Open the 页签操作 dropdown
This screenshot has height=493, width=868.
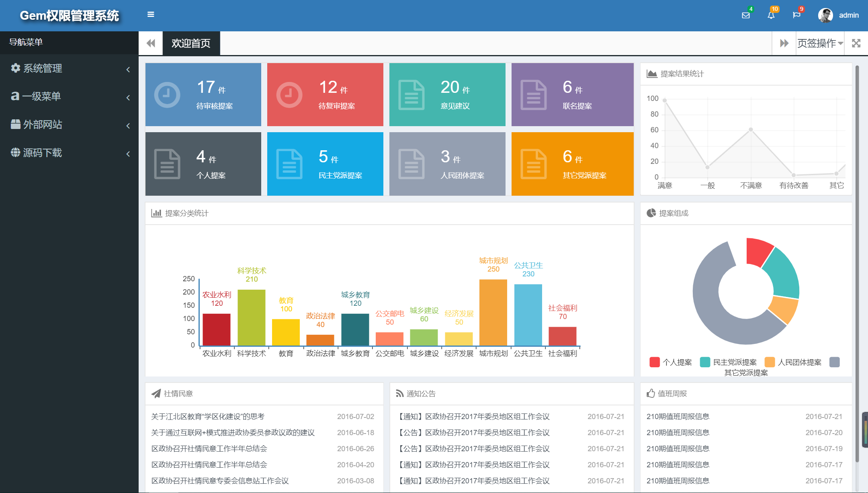point(820,43)
